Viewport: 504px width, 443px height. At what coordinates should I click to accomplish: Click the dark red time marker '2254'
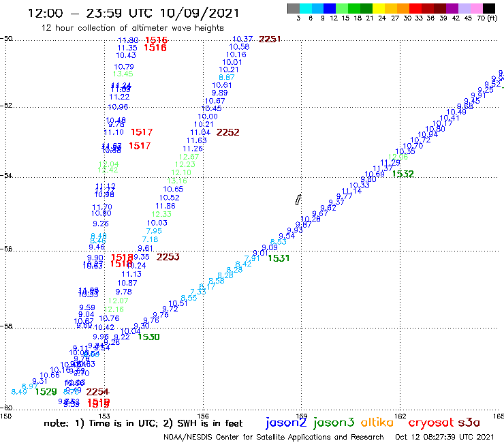[x=97, y=392]
